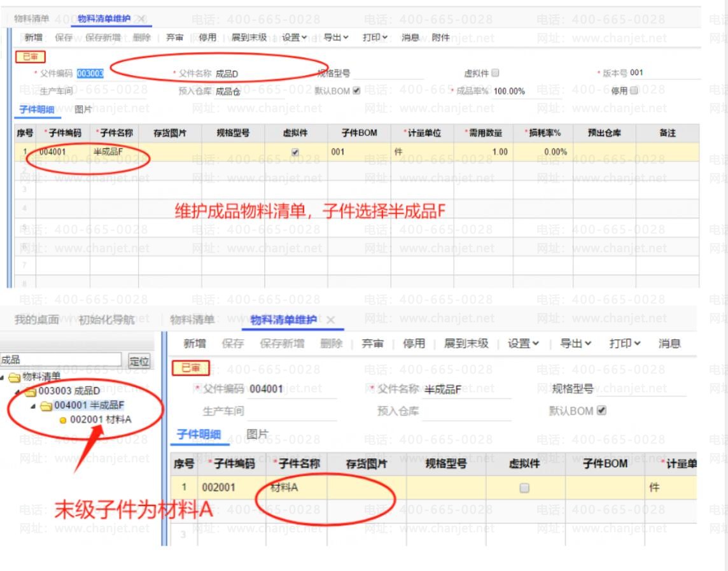Image resolution: width=728 pixels, height=571 pixels.
Task: Close the upper 物料清单维护 tab
Action: point(142,18)
